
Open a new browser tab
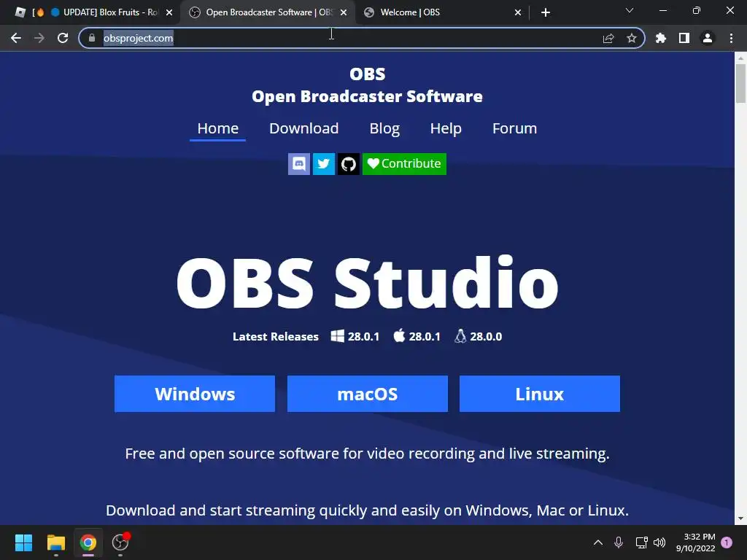546,12
